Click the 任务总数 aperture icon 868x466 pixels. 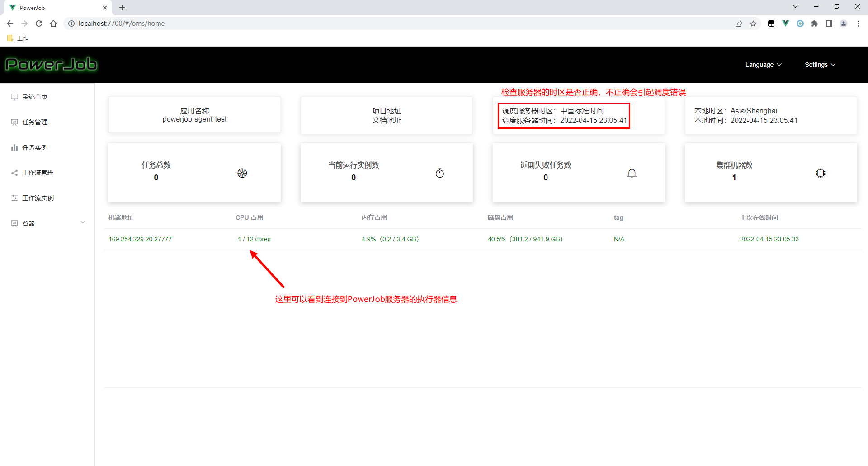pos(242,173)
